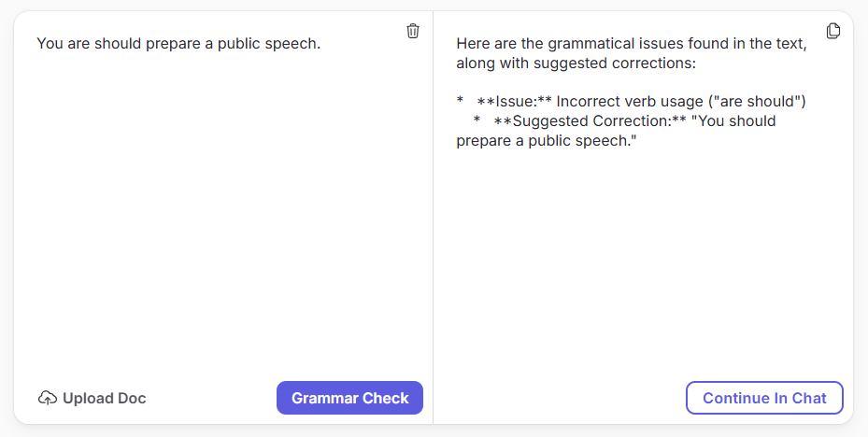Copy the results using the copy icon

point(833,31)
